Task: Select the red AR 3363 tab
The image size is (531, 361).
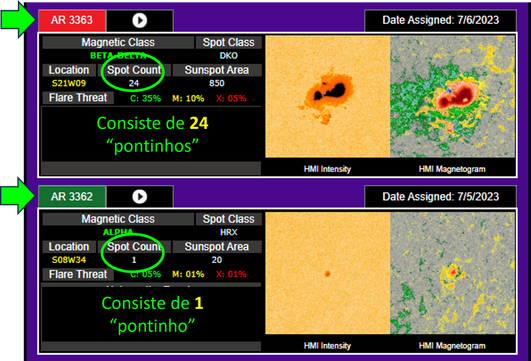Action: coord(72,20)
